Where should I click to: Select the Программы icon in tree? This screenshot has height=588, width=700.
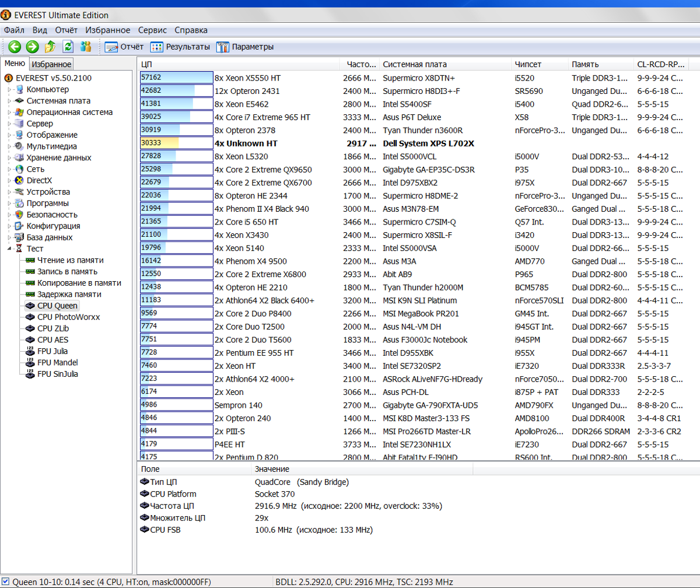19,203
